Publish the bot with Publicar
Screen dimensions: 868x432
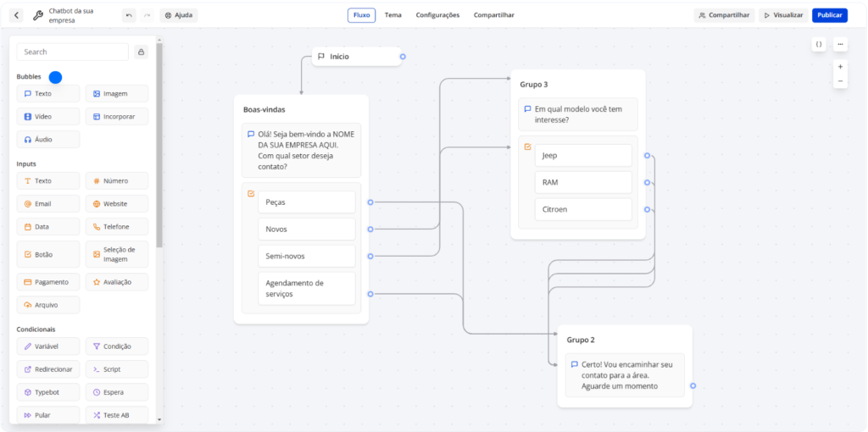point(829,15)
